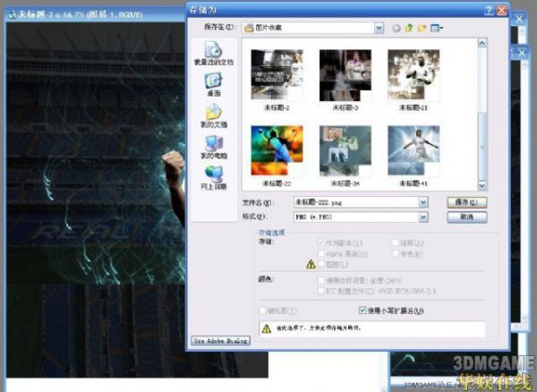The height and width of the screenshot is (392, 537).
Task: Open 我的电脑 in the places sidebar
Action: (x=214, y=147)
